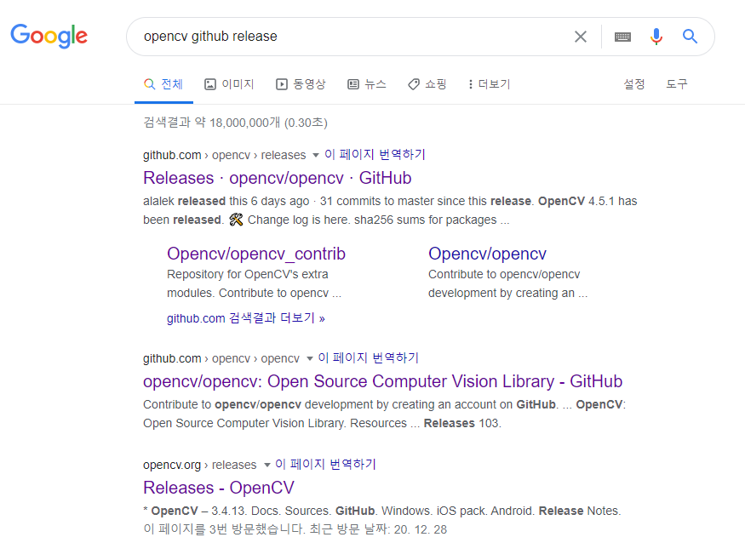745x560 pixels.
Task: Open 'opencv/opencv: Open Source Computer Vision Library' result
Action: [x=382, y=381]
